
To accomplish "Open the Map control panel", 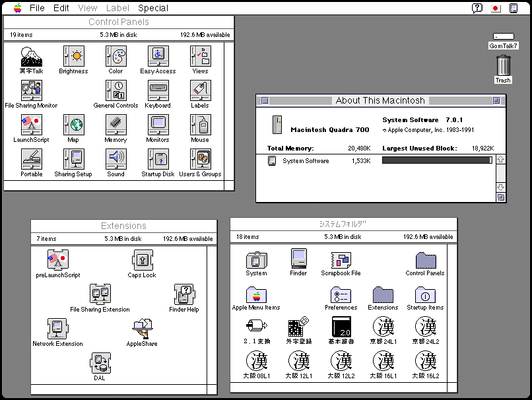I will coord(74,125).
